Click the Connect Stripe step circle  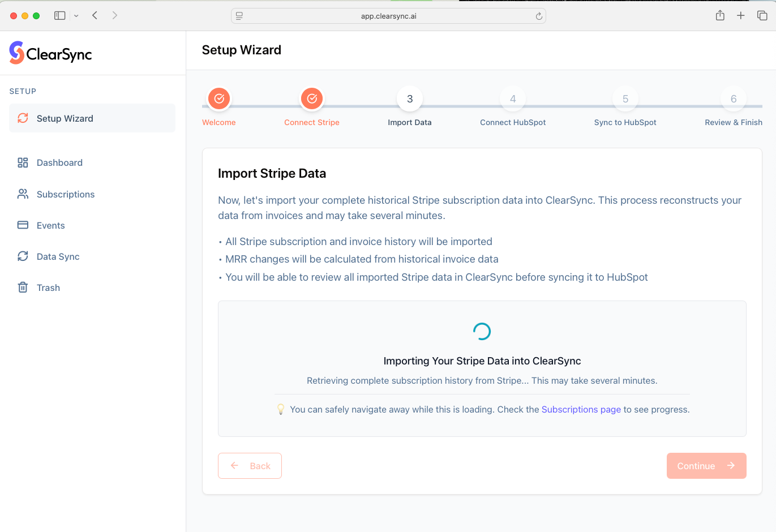point(311,98)
